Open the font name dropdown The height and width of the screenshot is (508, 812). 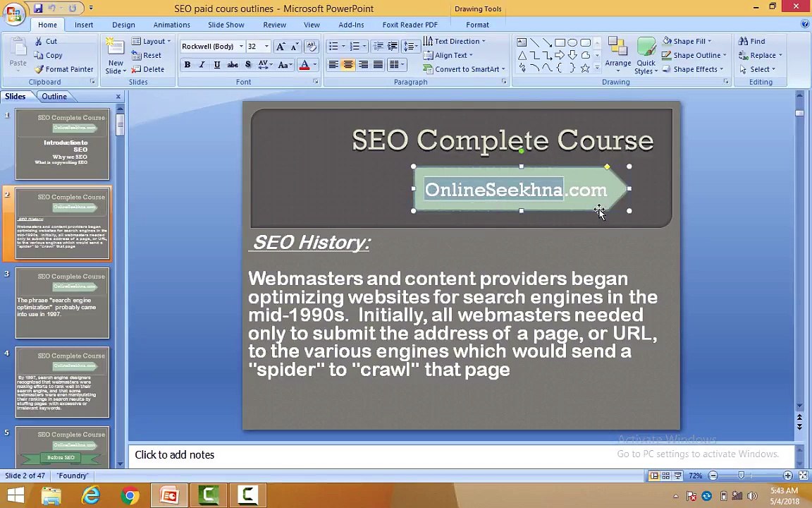pyautogui.click(x=241, y=47)
